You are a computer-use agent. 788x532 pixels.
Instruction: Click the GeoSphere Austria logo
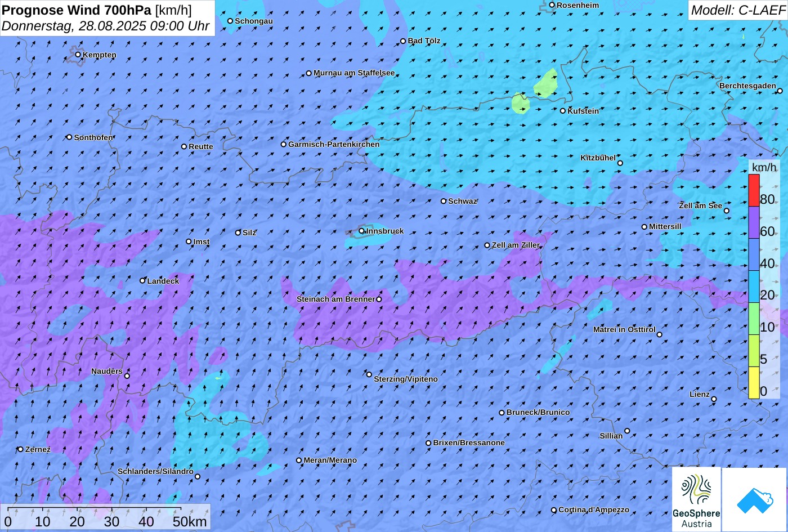[x=696, y=499]
